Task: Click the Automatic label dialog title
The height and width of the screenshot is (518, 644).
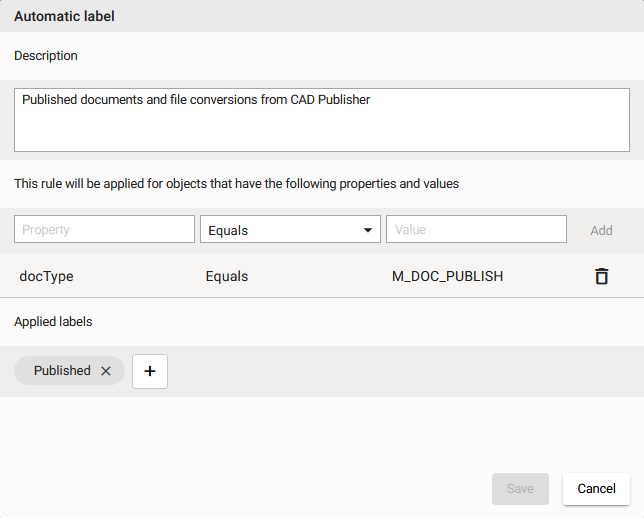Action: coord(64,16)
